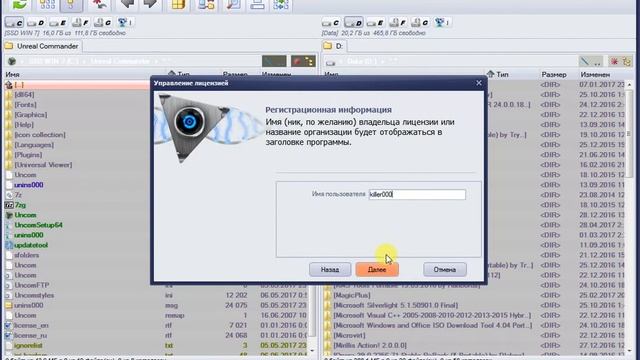Select drive C in left panel
640x360 pixels.
coord(14,22)
